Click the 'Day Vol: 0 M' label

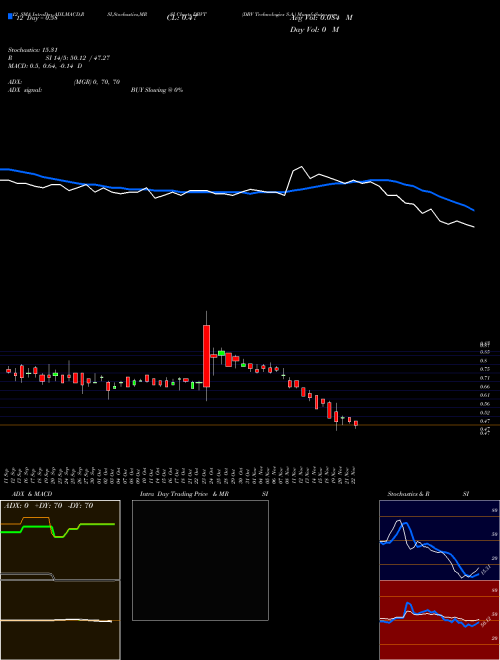pyautogui.click(x=314, y=29)
